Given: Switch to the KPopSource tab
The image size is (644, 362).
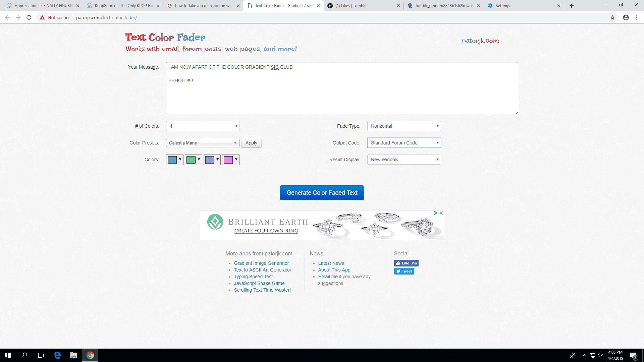Looking at the screenshot, I should pyautogui.click(x=123, y=6).
